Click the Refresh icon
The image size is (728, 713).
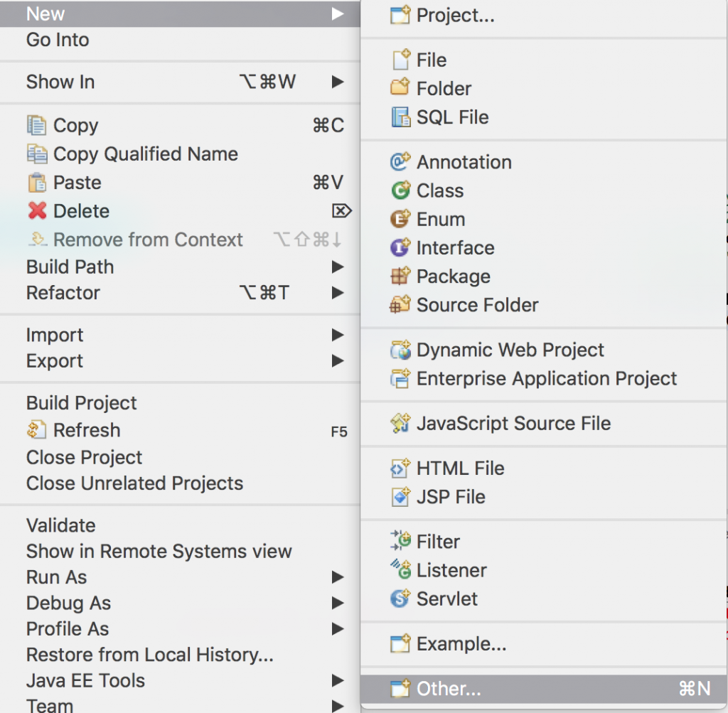tap(37, 430)
